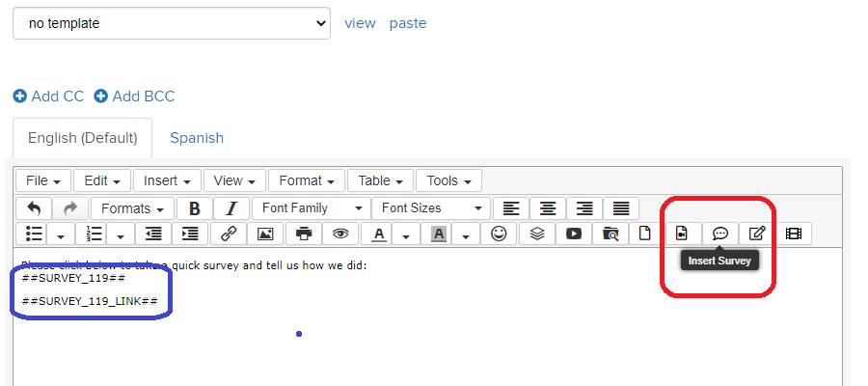Insert a hyperlink with chain icon
Image resolution: width=868 pixels, height=386 pixels.
229,234
